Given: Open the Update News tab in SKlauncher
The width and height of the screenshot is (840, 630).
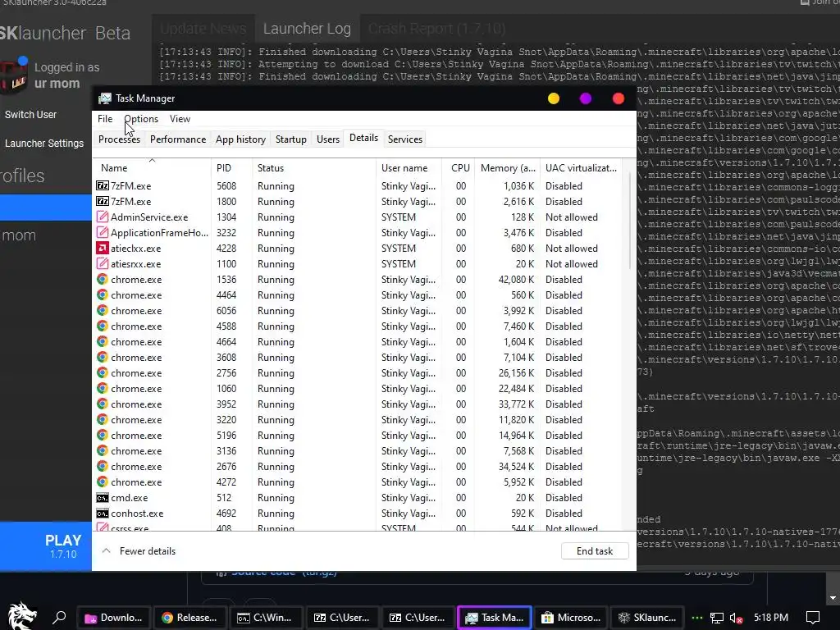Looking at the screenshot, I should point(203,29).
